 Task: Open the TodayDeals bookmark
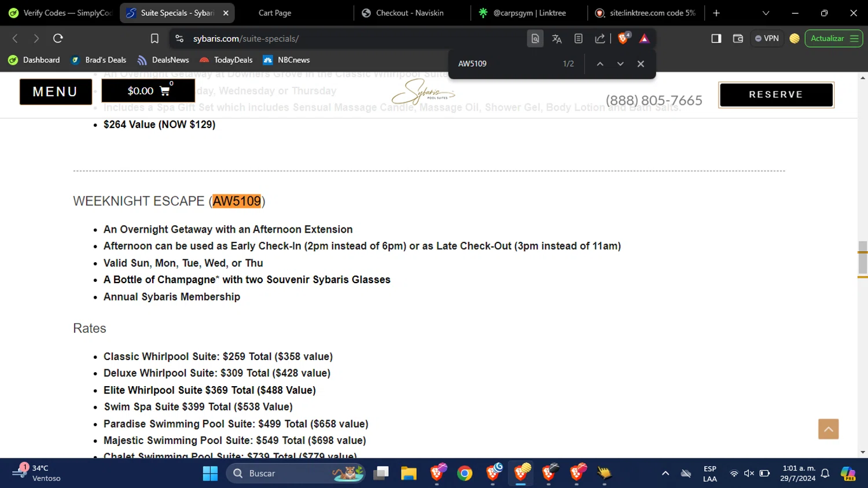tap(226, 60)
